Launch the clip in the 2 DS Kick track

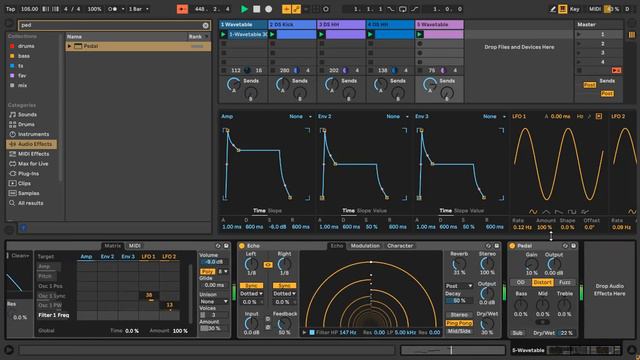(x=273, y=35)
